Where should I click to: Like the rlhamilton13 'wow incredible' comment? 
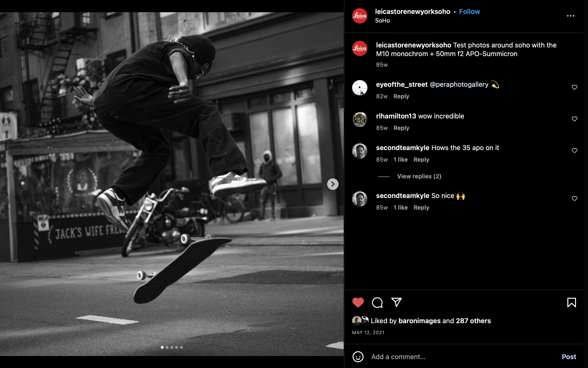pyautogui.click(x=574, y=119)
